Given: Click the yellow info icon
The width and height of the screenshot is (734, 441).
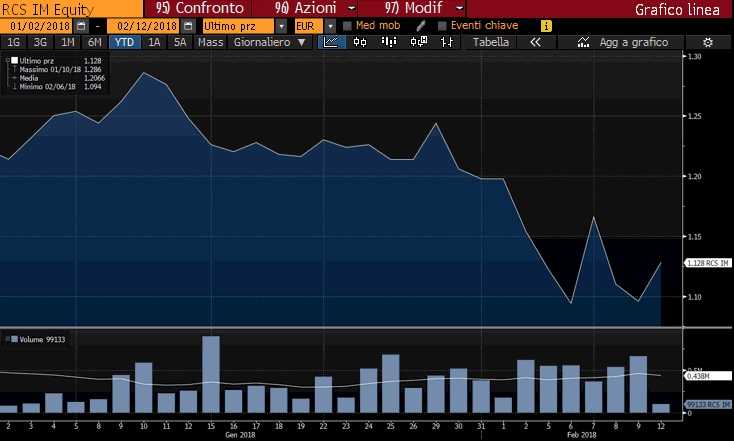Looking at the screenshot, I should point(546,26).
